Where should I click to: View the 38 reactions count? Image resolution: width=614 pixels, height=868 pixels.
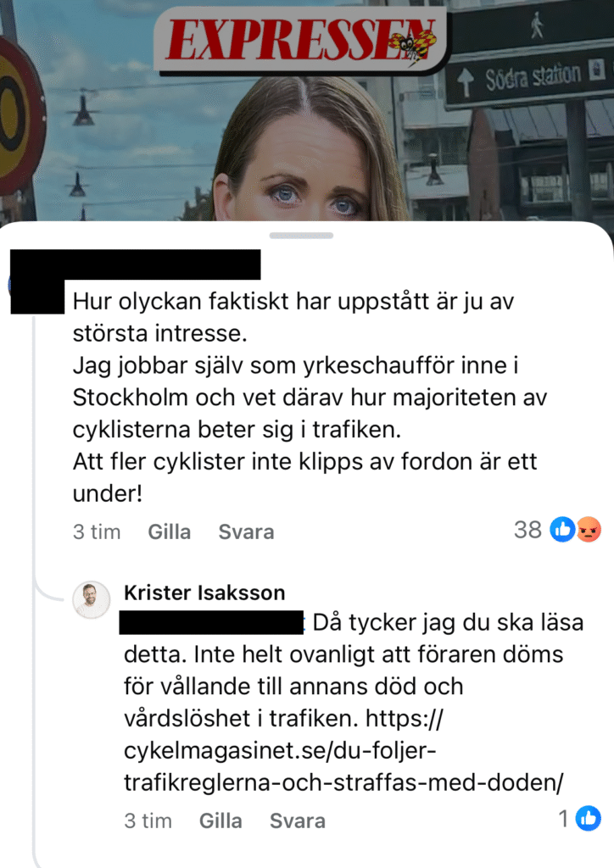coord(527,530)
